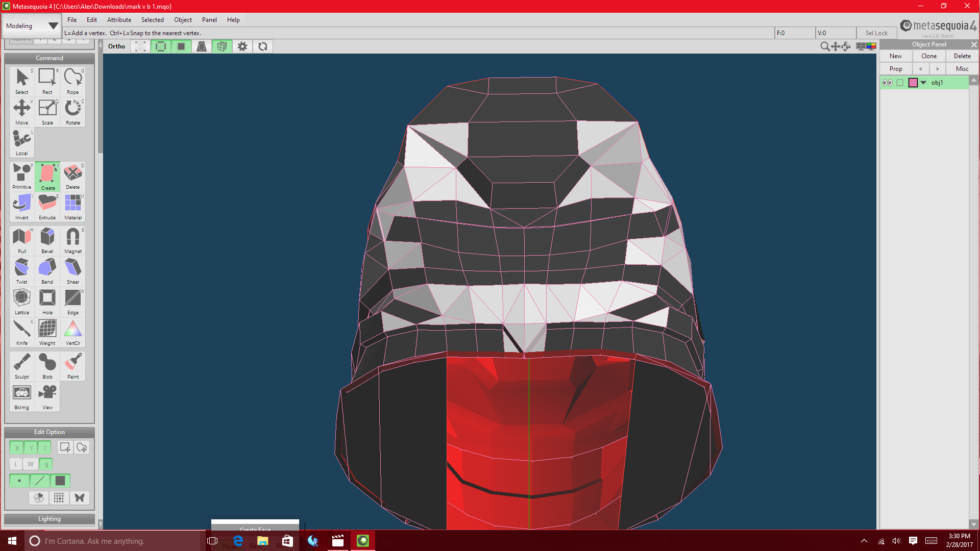Switch to L local coordinate mode

(16, 464)
